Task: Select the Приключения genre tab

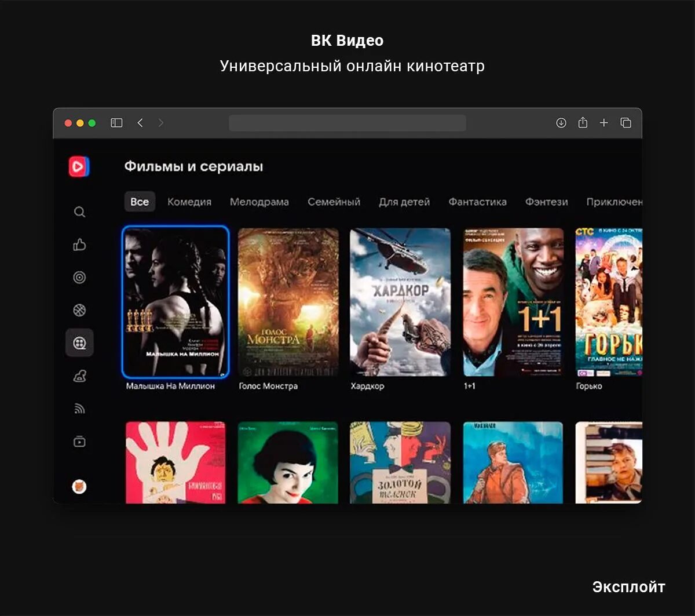Action: point(614,202)
